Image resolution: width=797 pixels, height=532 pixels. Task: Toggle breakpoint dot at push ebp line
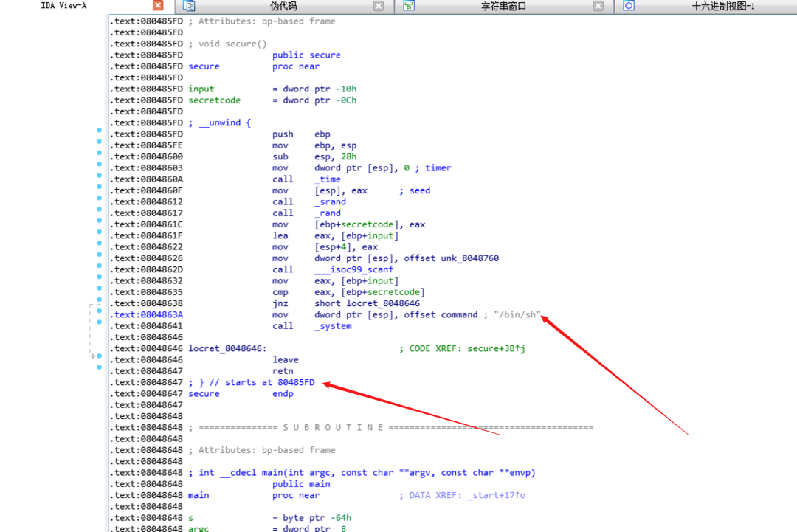click(x=100, y=134)
